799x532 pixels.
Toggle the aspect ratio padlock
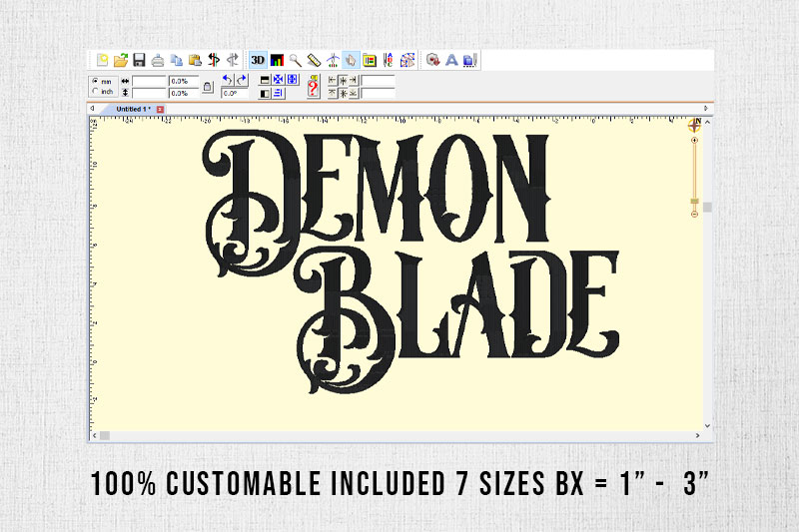pos(207,87)
